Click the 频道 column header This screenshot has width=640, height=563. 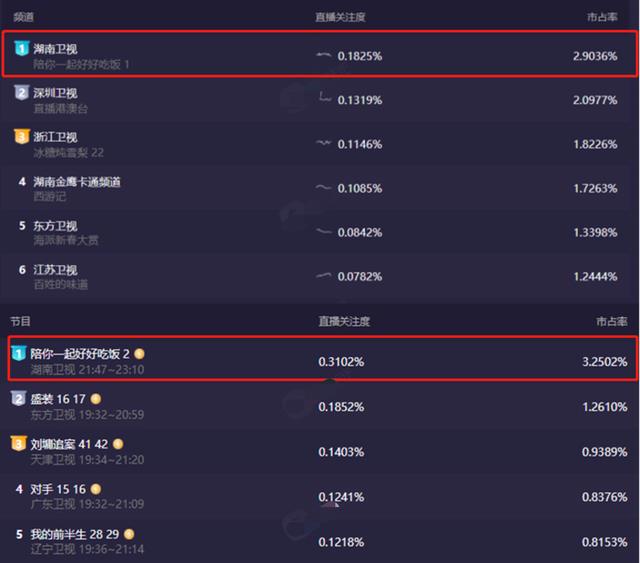point(22,18)
